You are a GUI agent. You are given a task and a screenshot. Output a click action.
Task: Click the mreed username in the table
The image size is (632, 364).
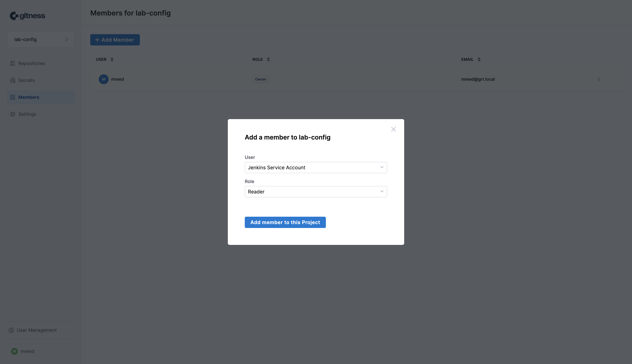pos(117,79)
